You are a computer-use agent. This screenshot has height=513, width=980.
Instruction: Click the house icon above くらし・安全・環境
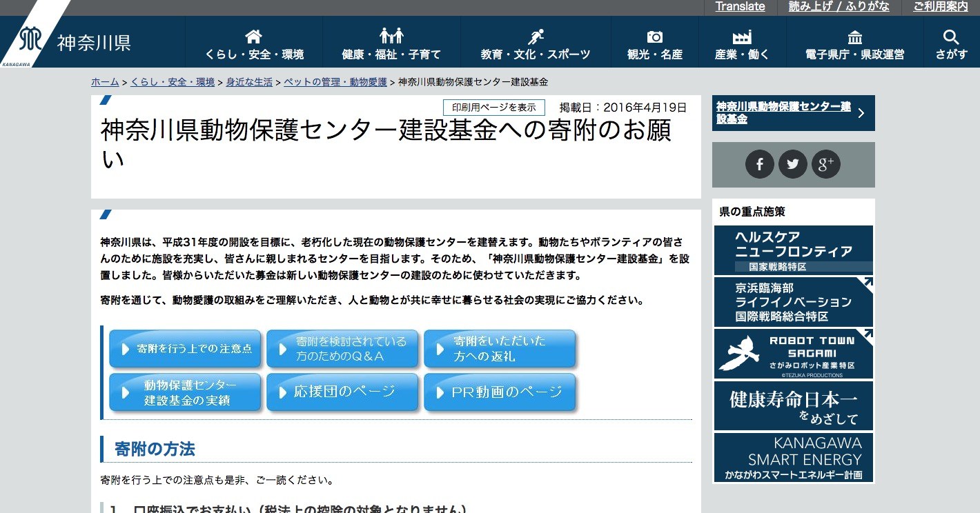(254, 37)
